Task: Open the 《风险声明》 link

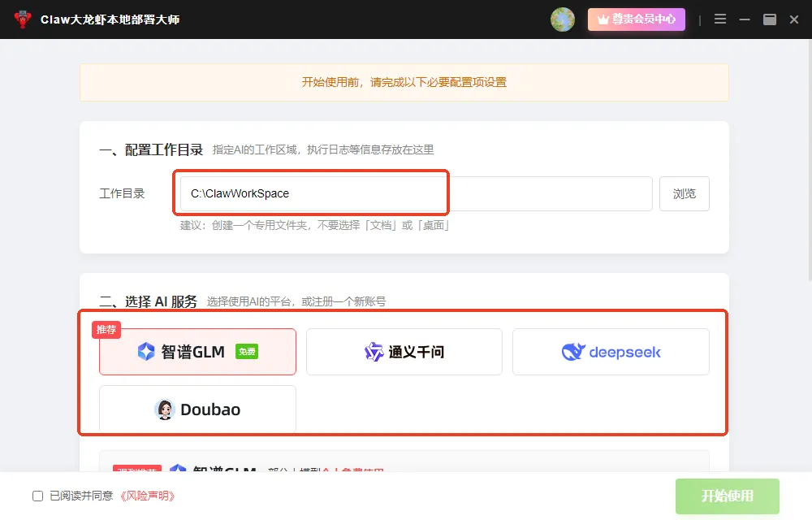Action: (x=147, y=496)
